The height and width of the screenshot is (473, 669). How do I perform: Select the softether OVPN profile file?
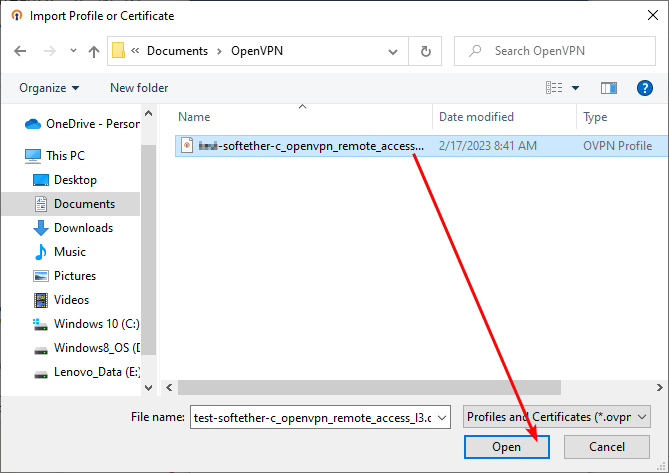click(310, 146)
